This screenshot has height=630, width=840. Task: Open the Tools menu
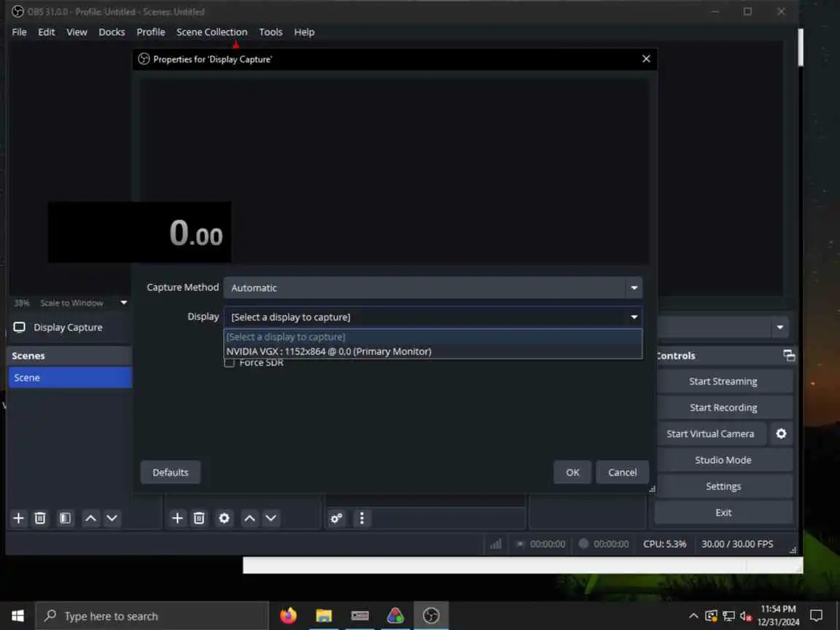click(271, 32)
